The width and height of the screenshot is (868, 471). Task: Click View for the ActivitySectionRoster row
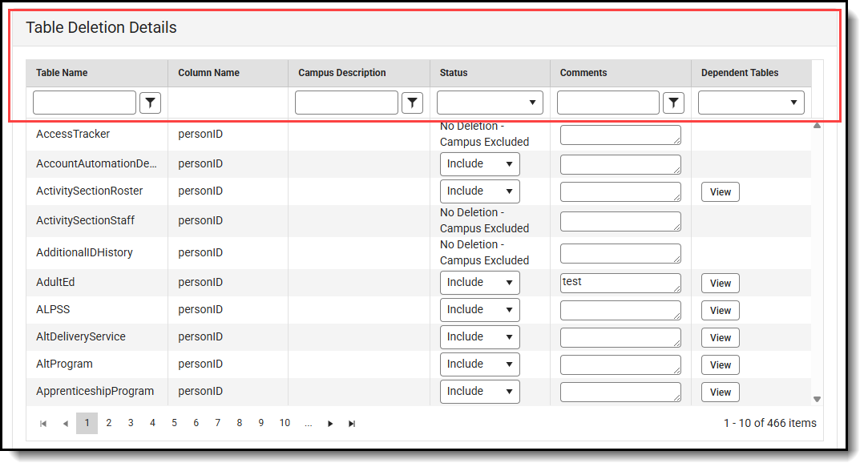(720, 191)
